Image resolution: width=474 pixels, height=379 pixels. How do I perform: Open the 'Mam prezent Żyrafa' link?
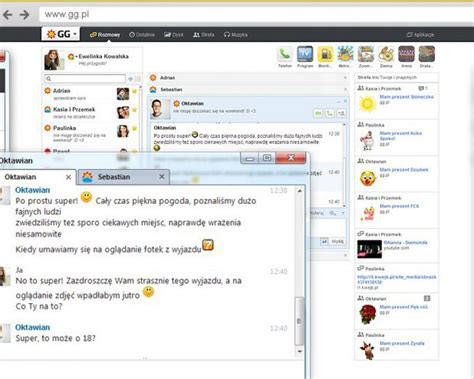click(402, 343)
